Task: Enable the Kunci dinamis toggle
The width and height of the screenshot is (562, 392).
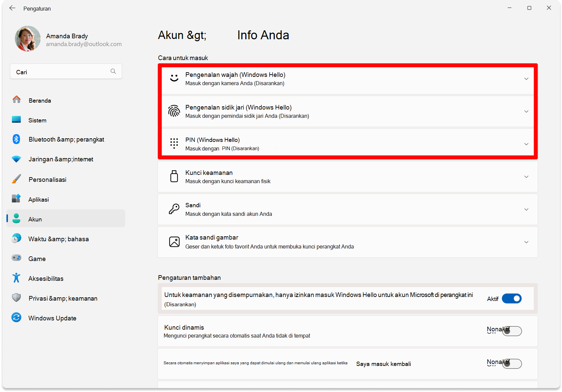Action: (x=512, y=331)
